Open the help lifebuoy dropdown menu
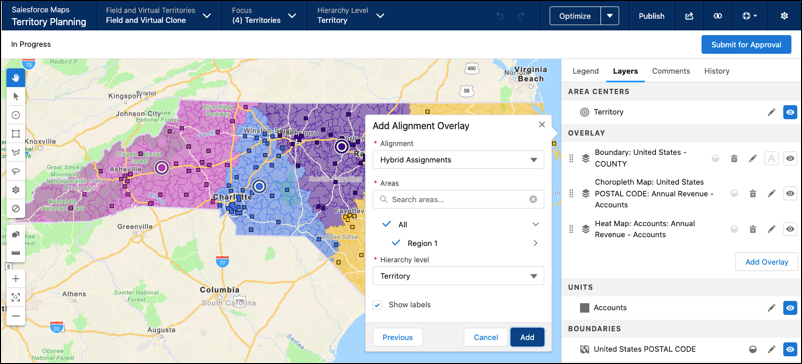Viewport: 802px width, 364px height. click(x=748, y=16)
